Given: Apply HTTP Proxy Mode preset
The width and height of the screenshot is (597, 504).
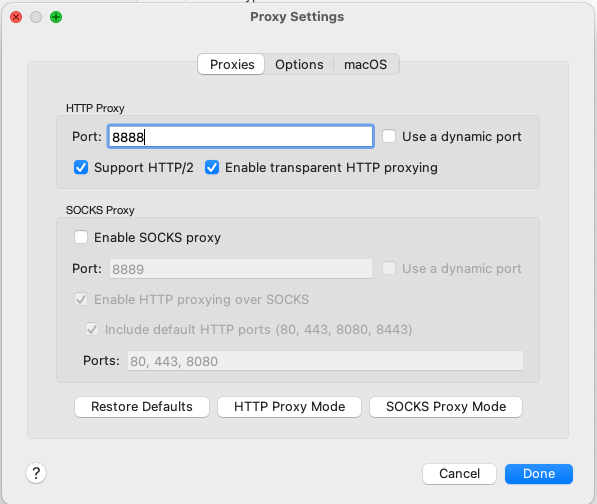Looking at the screenshot, I should 289,407.
